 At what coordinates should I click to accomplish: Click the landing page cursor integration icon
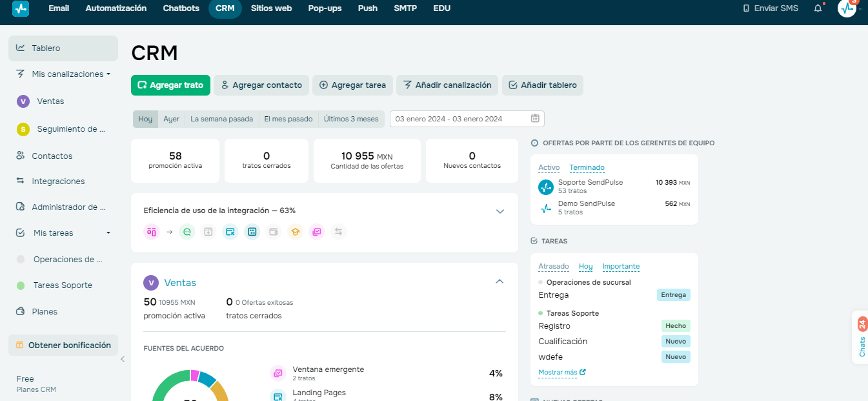pos(230,231)
